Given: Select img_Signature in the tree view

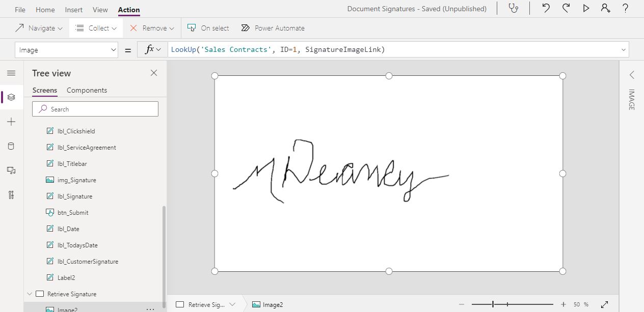Looking at the screenshot, I should coord(77,180).
